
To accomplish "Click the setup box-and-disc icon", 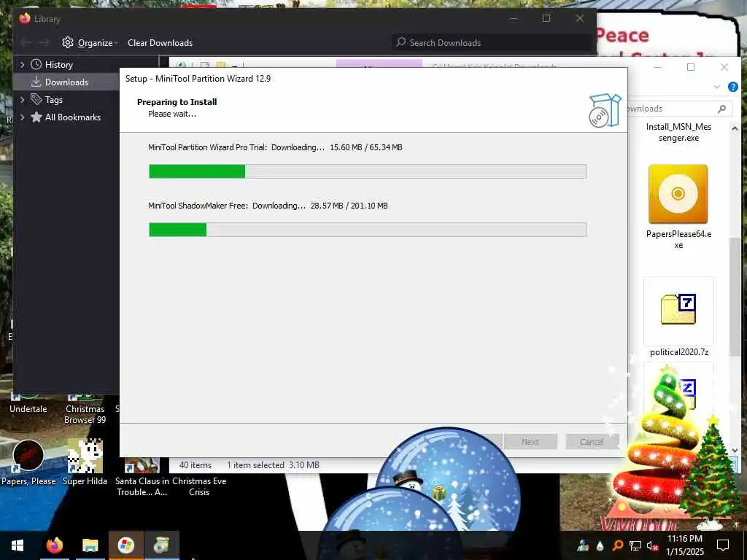I will click(x=605, y=111).
